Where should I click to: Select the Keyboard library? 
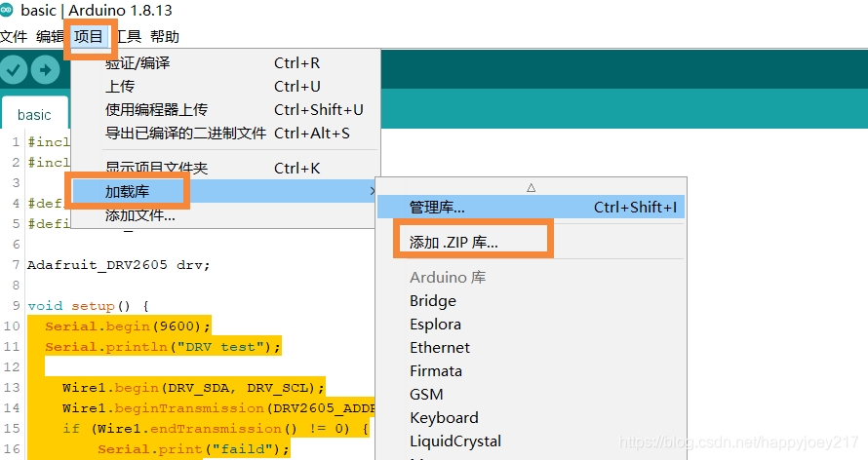[x=531, y=417]
